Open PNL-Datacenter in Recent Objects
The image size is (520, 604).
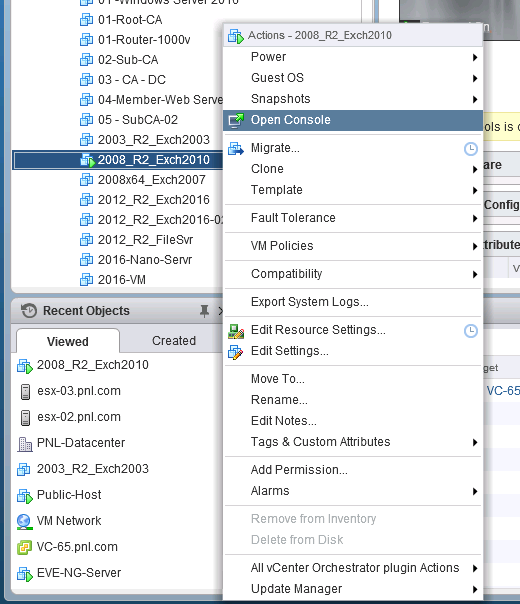[x=81, y=443]
